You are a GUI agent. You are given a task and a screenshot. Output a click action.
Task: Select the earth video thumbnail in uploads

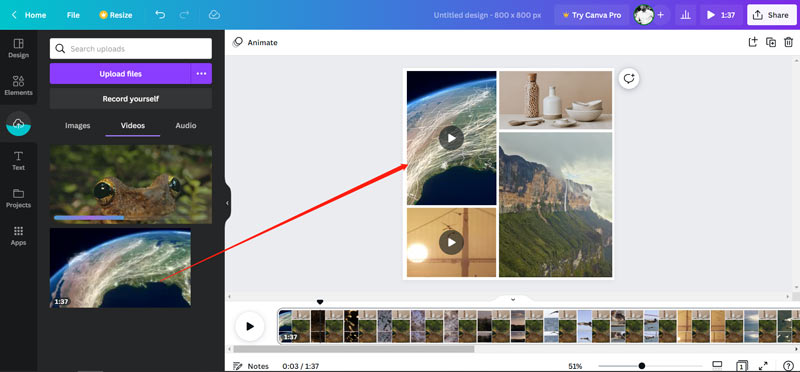coord(120,268)
